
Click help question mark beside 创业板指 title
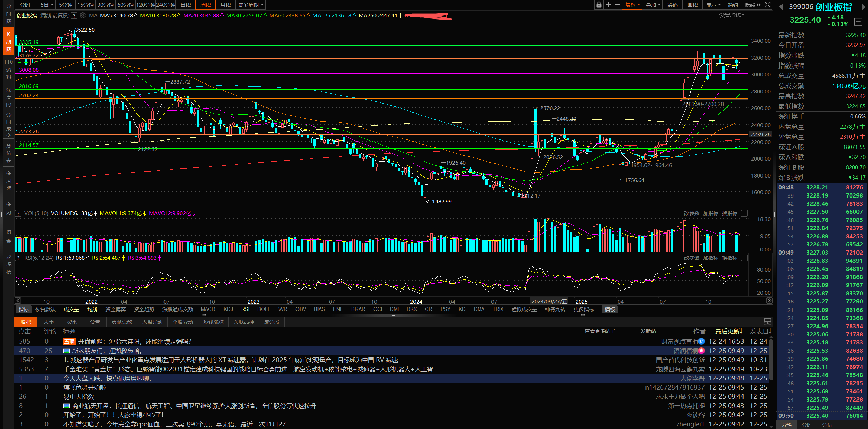coord(74,15)
